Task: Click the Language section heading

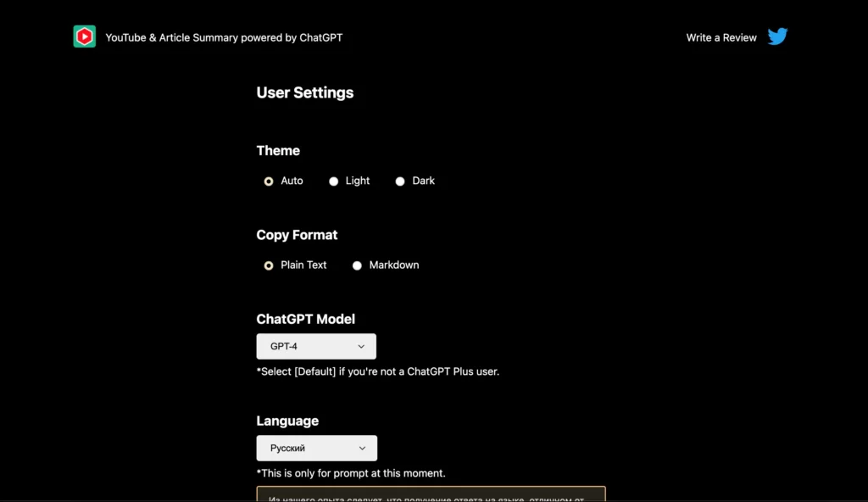Action: click(287, 421)
